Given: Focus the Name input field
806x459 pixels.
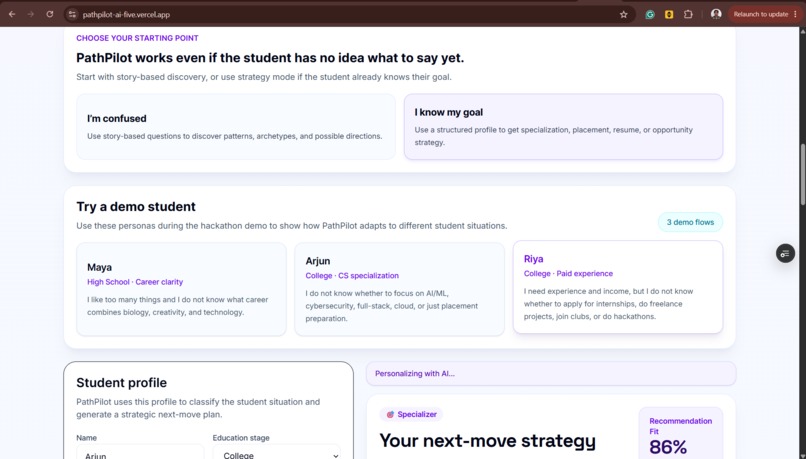Looking at the screenshot, I should tap(140, 454).
